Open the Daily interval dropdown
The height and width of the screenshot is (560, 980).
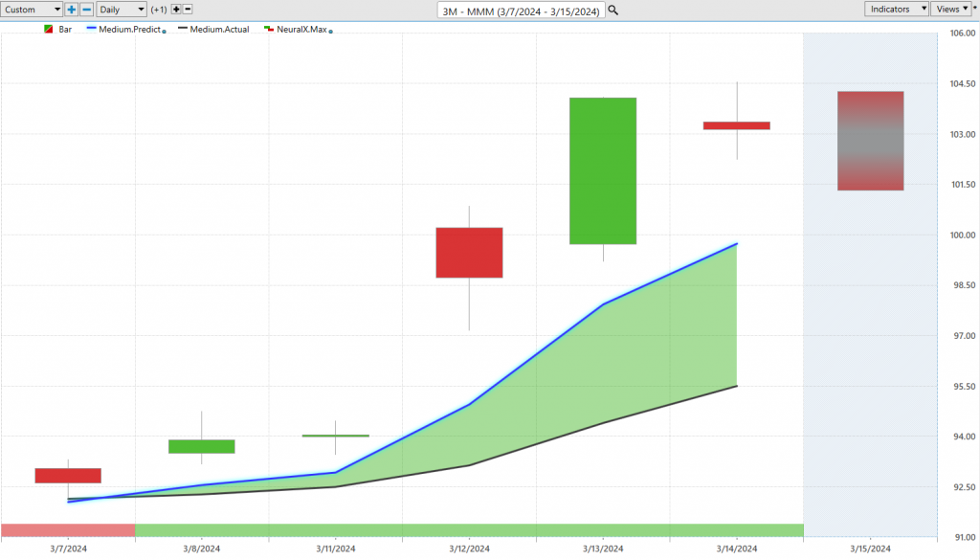(x=122, y=10)
